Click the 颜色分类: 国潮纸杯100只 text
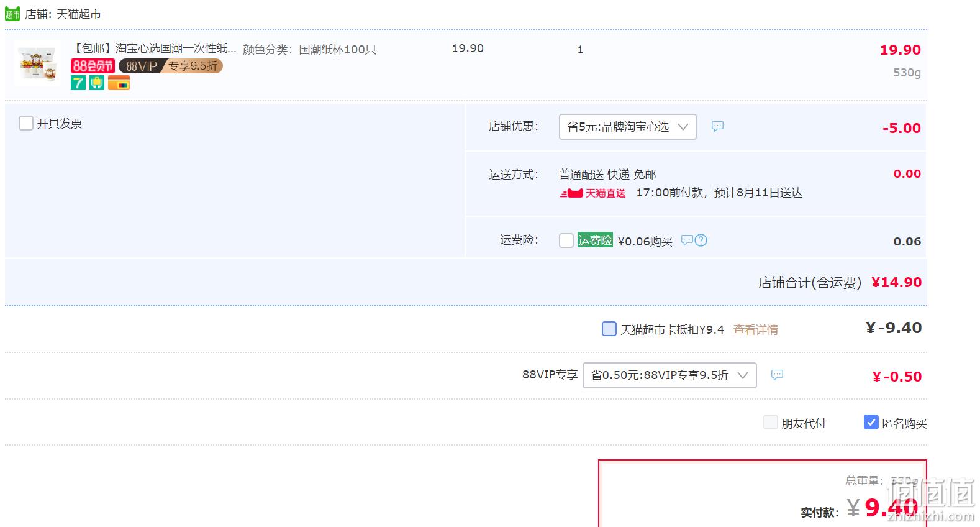The image size is (980, 527). click(309, 50)
